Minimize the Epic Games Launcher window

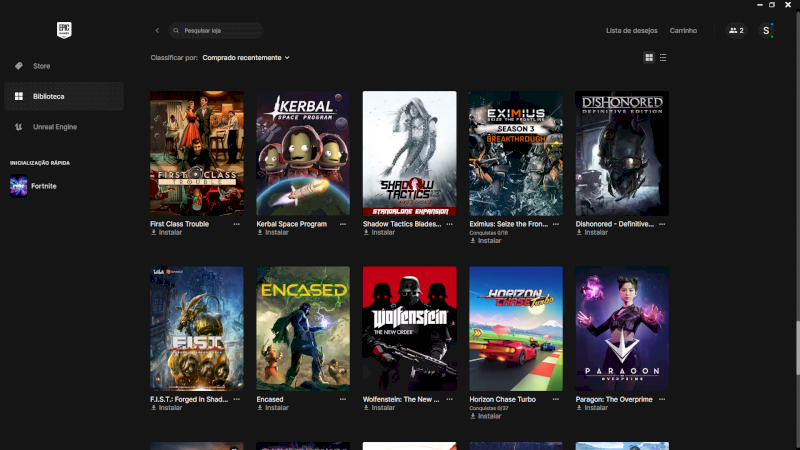pyautogui.click(x=760, y=5)
